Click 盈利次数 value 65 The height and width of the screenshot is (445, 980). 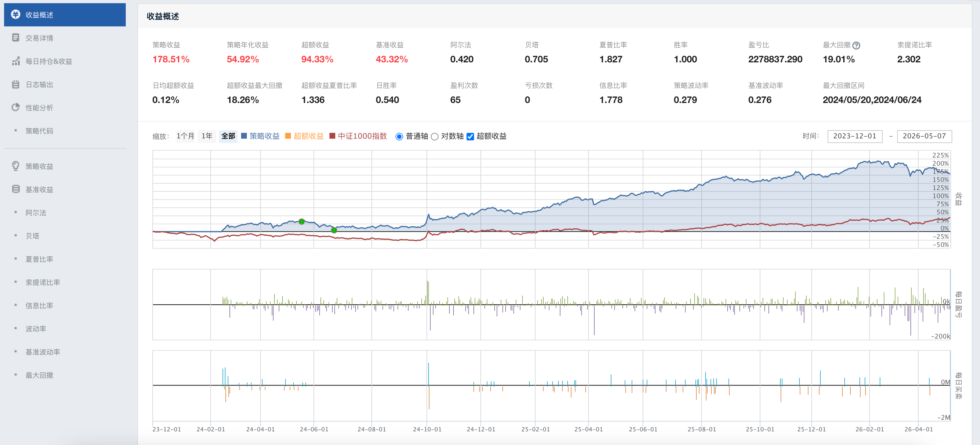coord(456,100)
